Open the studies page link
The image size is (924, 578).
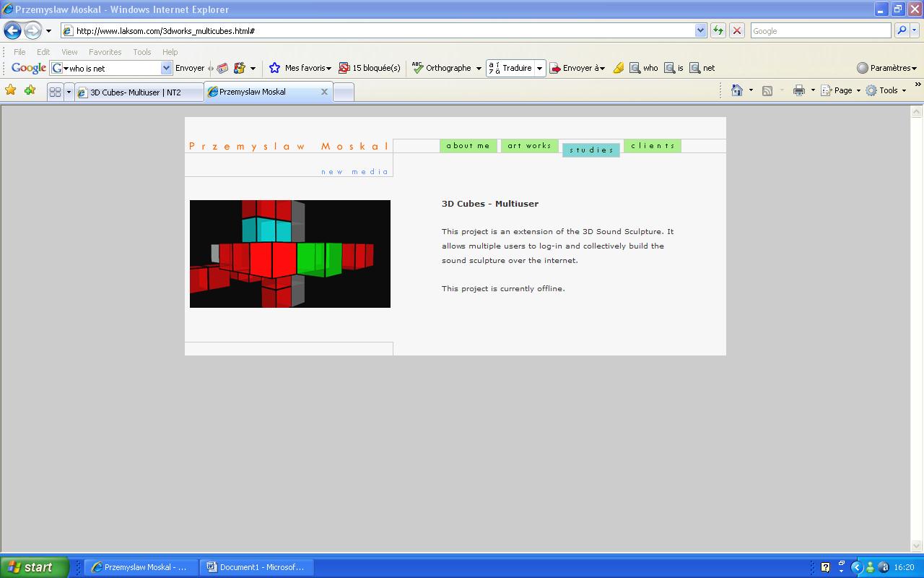click(591, 150)
